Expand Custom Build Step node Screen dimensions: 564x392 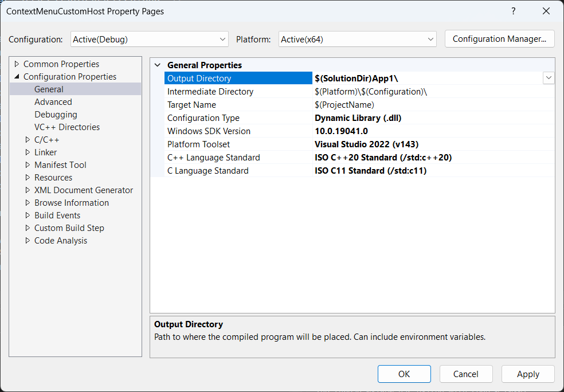[28, 228]
